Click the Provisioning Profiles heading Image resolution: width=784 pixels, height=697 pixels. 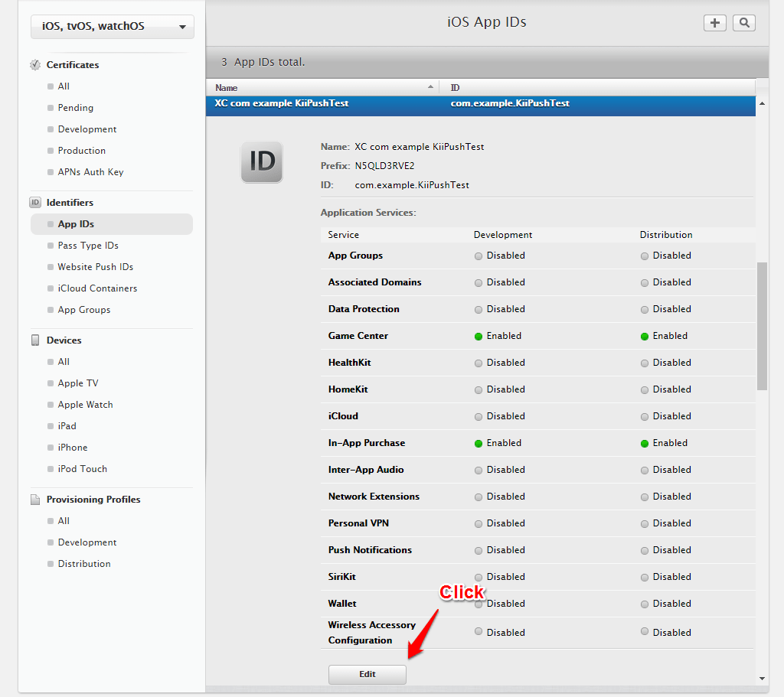point(93,500)
